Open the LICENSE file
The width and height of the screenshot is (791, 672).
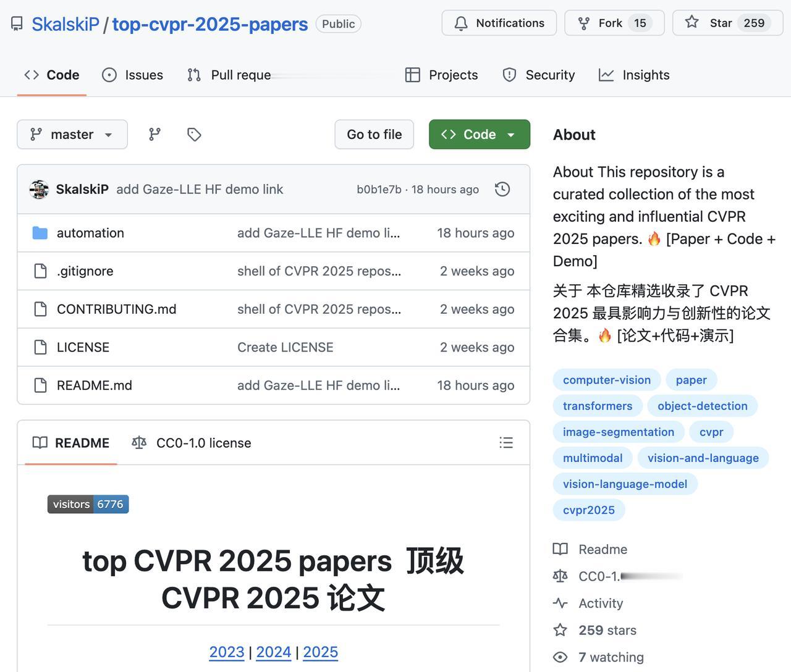coord(83,347)
